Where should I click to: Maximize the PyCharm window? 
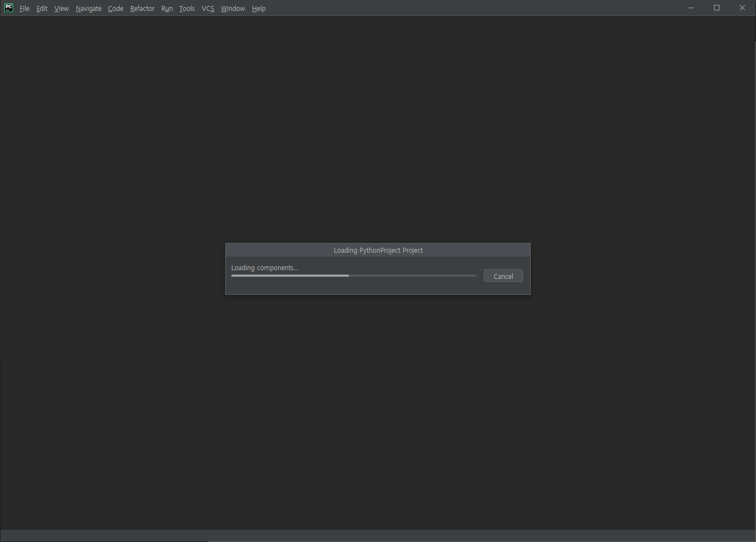[x=717, y=8]
